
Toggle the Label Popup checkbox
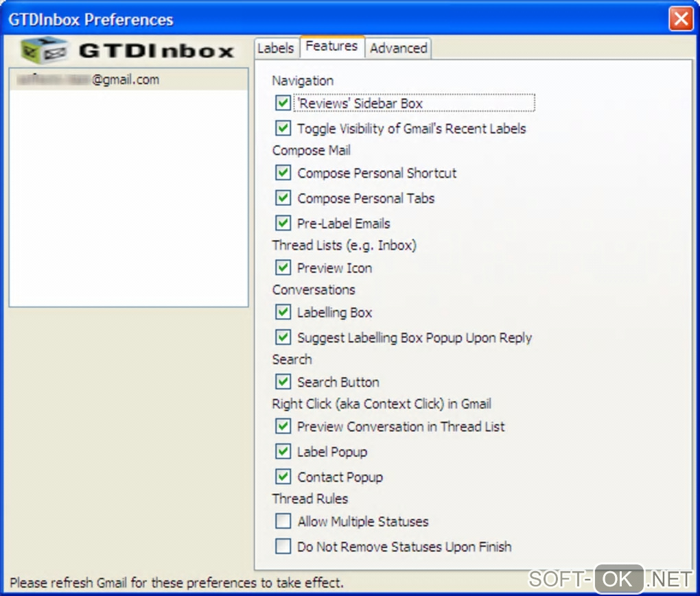click(x=283, y=451)
